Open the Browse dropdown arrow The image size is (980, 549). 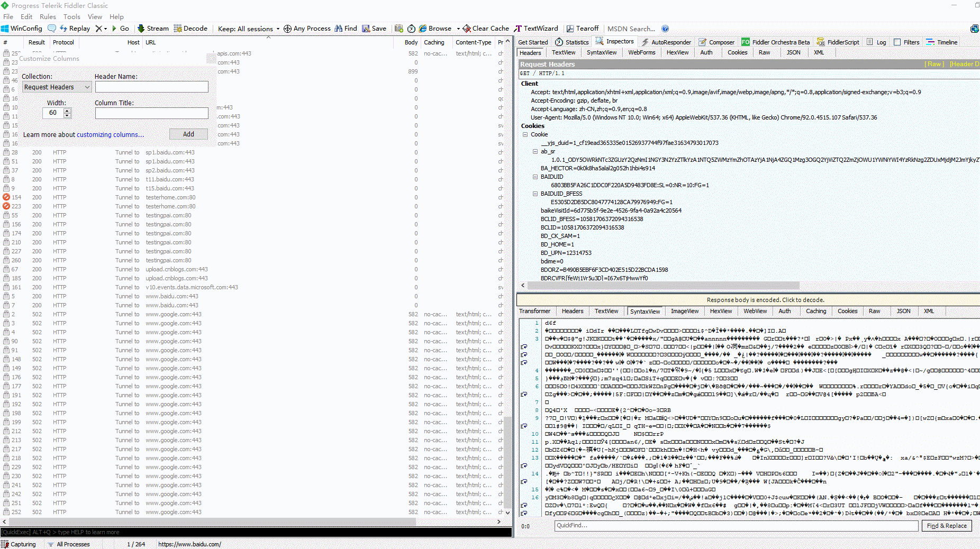pos(458,29)
